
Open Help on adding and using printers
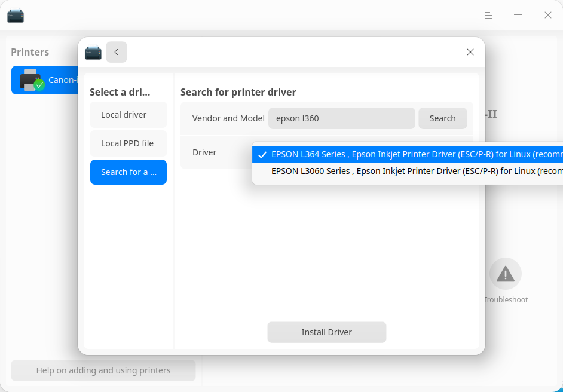103,370
